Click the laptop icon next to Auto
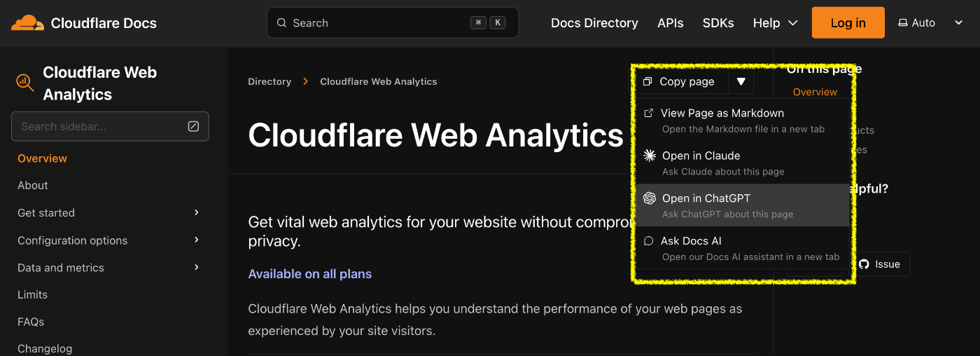 point(903,23)
